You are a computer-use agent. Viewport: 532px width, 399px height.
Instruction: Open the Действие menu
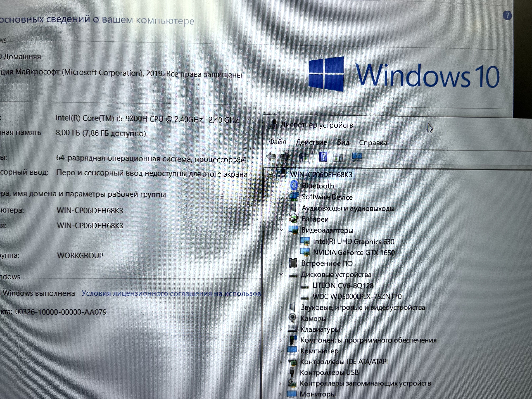[x=311, y=142]
